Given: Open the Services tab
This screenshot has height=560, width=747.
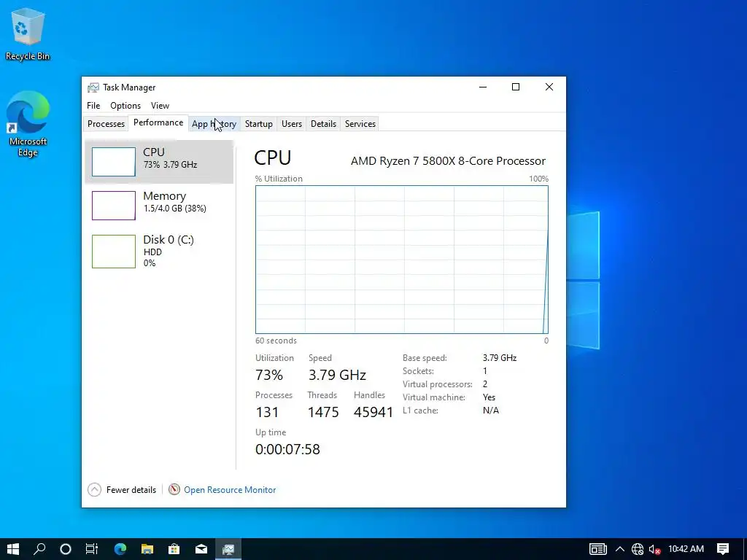Looking at the screenshot, I should point(360,124).
